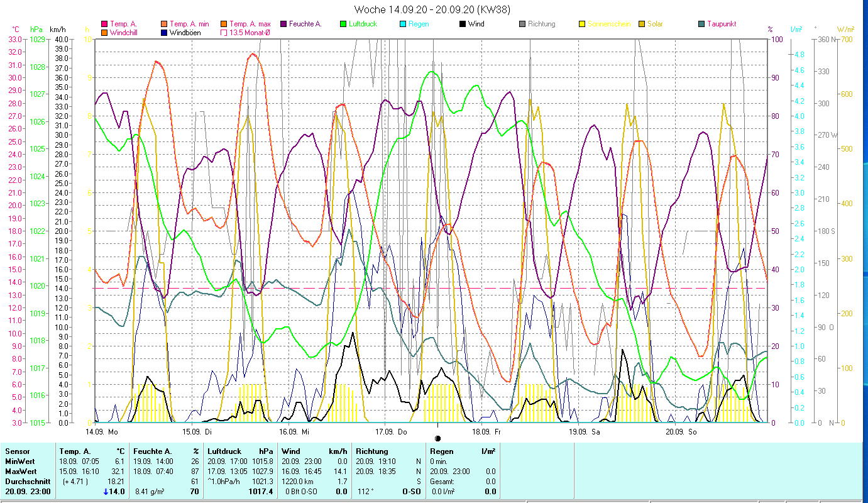
Task: Click the maximum temperature value '32.1'
Action: click(x=118, y=471)
